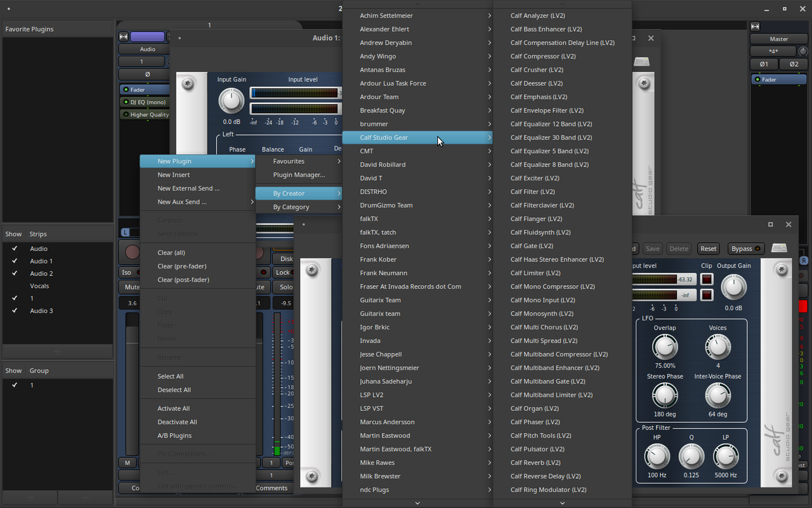Toggle the Bypass button on the plugin window
The width and height of the screenshot is (812, 508).
tap(745, 248)
